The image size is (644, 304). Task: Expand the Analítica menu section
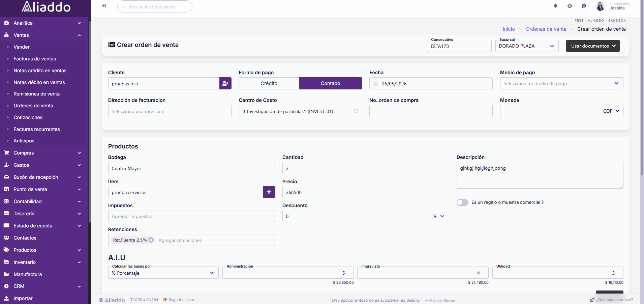click(x=79, y=23)
